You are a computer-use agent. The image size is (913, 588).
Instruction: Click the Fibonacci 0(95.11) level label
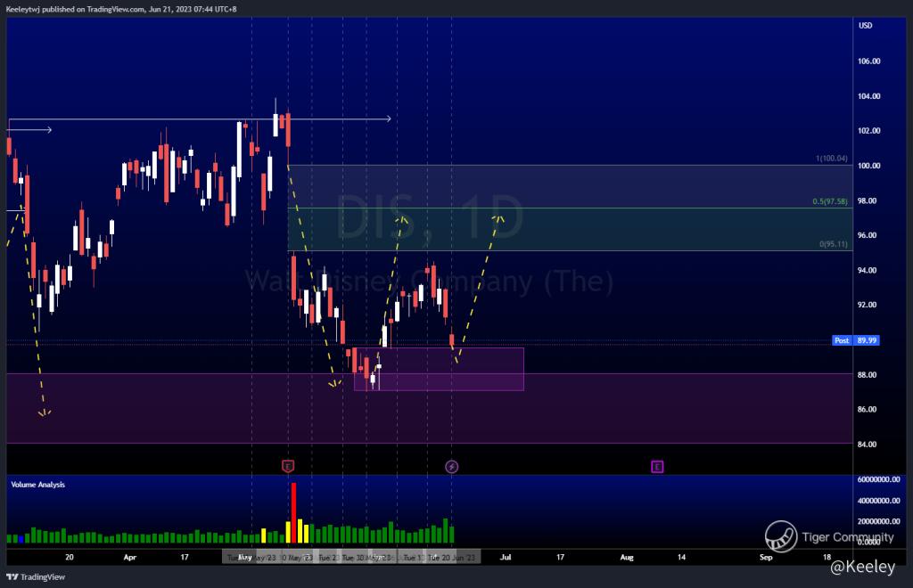point(834,244)
